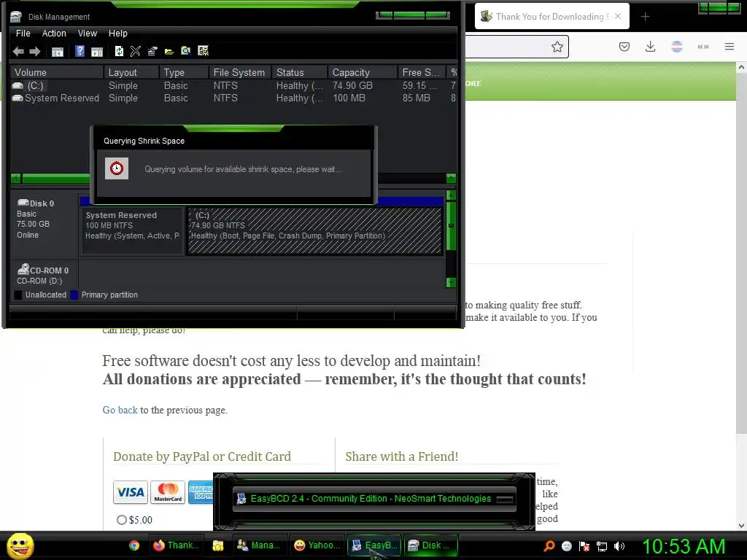Open the file folder taskbar icon
The width and height of the screenshot is (747, 560).
pyautogui.click(x=218, y=545)
